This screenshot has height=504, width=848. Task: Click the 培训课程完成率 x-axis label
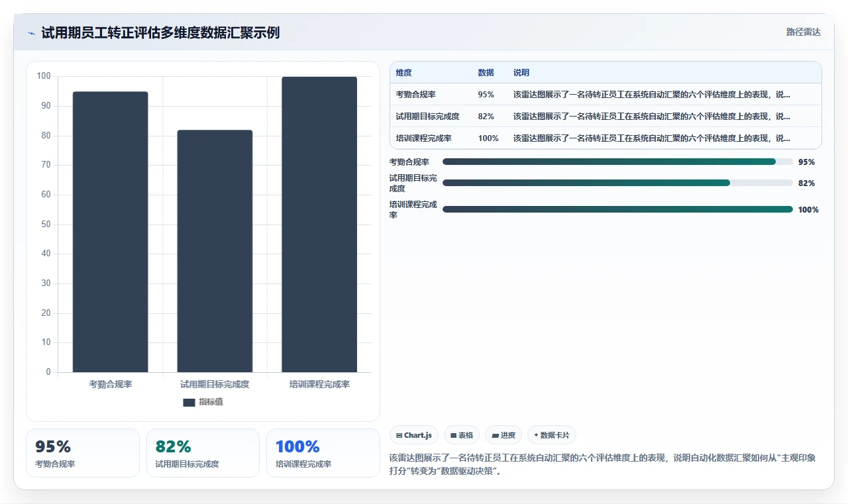[319, 384]
